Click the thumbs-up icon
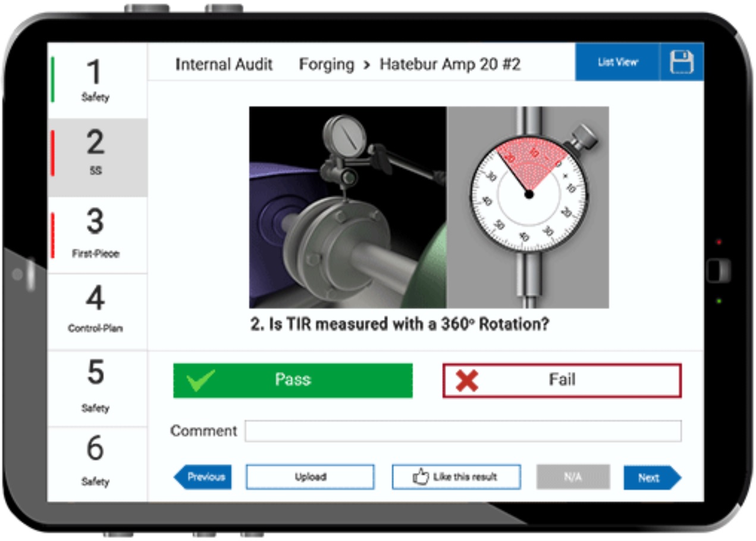 click(421, 477)
